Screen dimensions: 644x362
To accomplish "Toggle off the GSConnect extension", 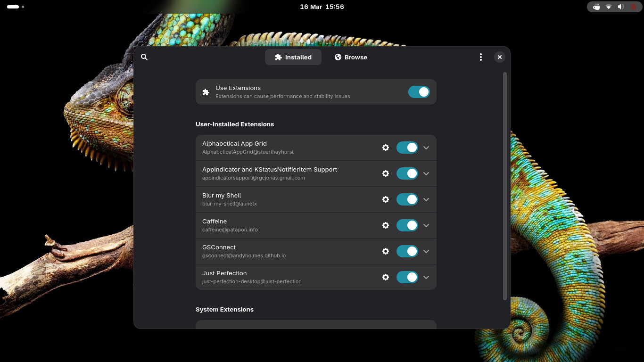I will [407, 251].
